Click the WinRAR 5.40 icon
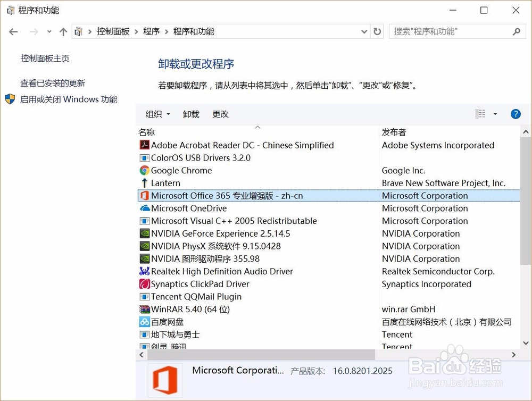Screen dimensions: 532x401 [x=144, y=309]
